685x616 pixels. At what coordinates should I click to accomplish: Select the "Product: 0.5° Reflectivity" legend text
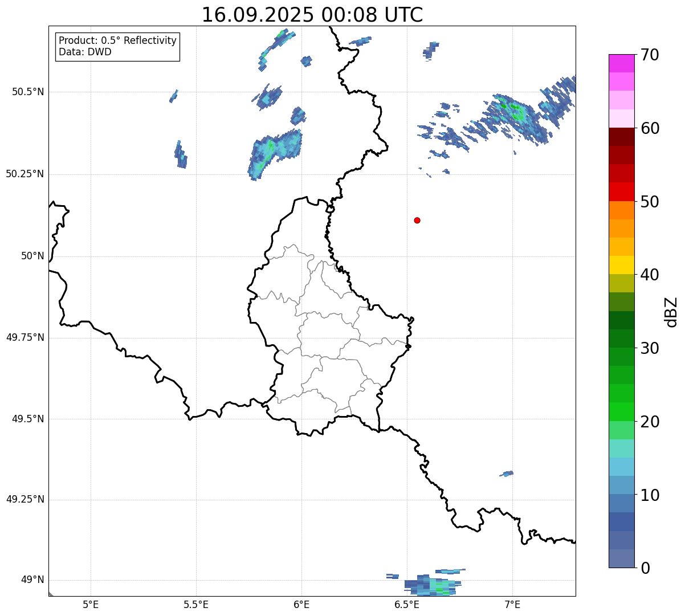tap(117, 40)
